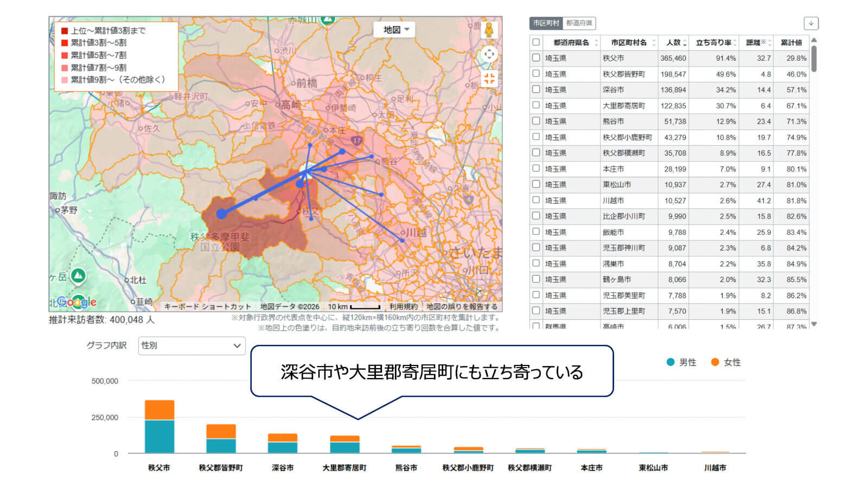Check the 秩父市 row checkbox
868x488 pixels.
pyautogui.click(x=536, y=57)
